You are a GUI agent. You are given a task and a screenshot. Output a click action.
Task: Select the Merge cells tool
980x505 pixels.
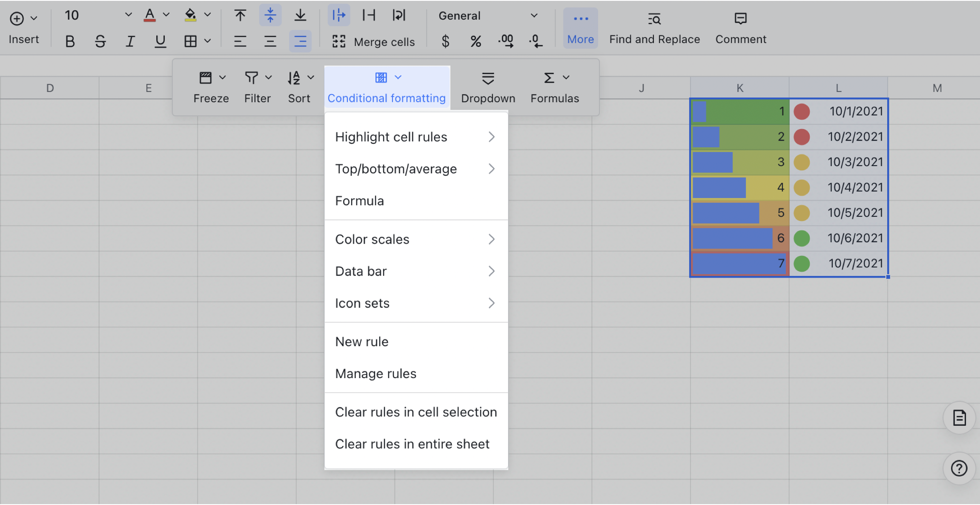point(373,41)
